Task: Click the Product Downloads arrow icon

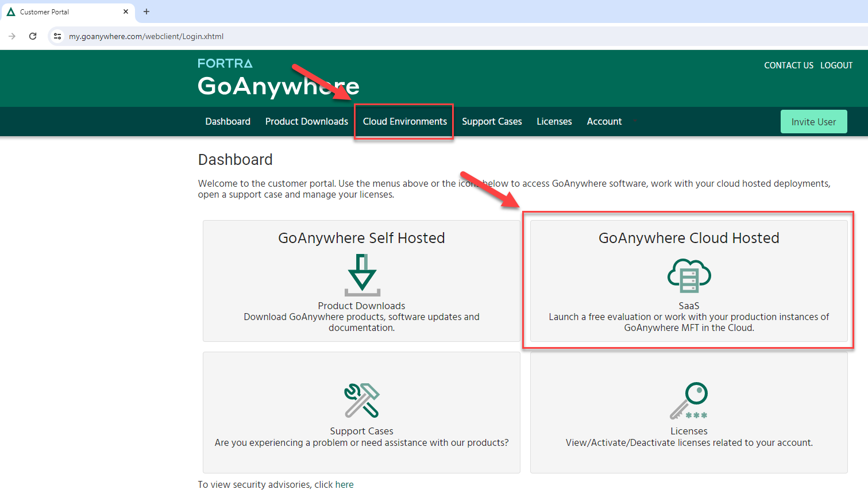Action: (x=362, y=275)
